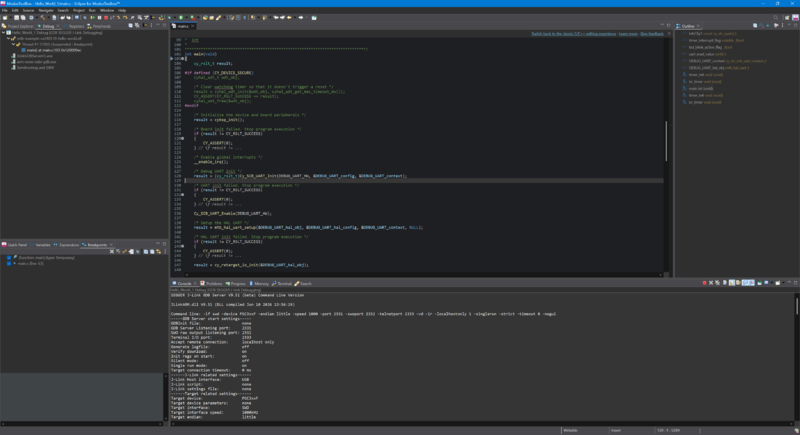Screen dimensions: 800x435
Task: Collapse the hello-world.elf process node
Action: pyautogui.click(x=8, y=38)
